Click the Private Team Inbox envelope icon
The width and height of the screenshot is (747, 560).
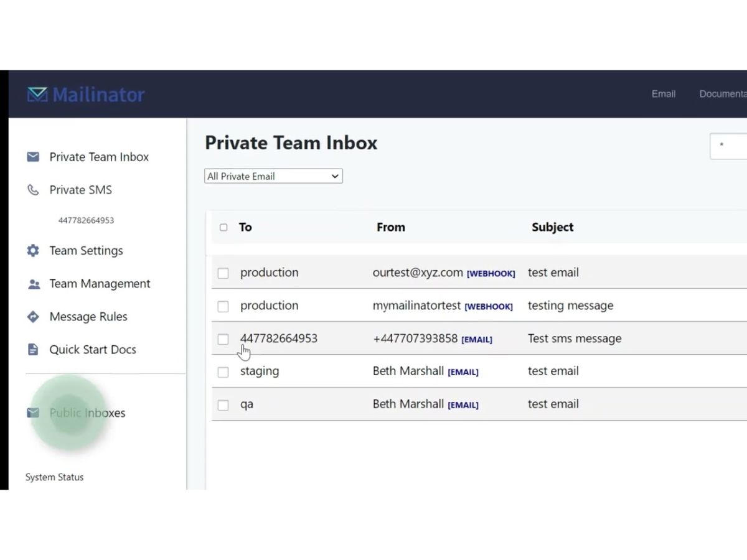pos(33,157)
